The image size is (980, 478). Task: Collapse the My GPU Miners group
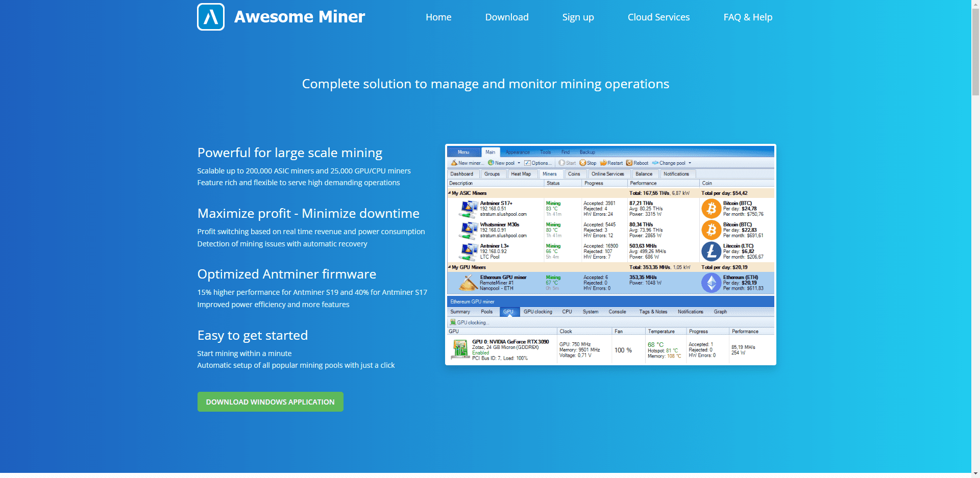450,267
